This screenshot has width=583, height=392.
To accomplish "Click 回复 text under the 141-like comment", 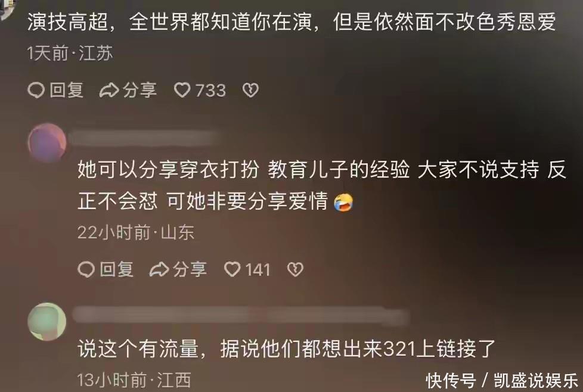I will pos(117,269).
